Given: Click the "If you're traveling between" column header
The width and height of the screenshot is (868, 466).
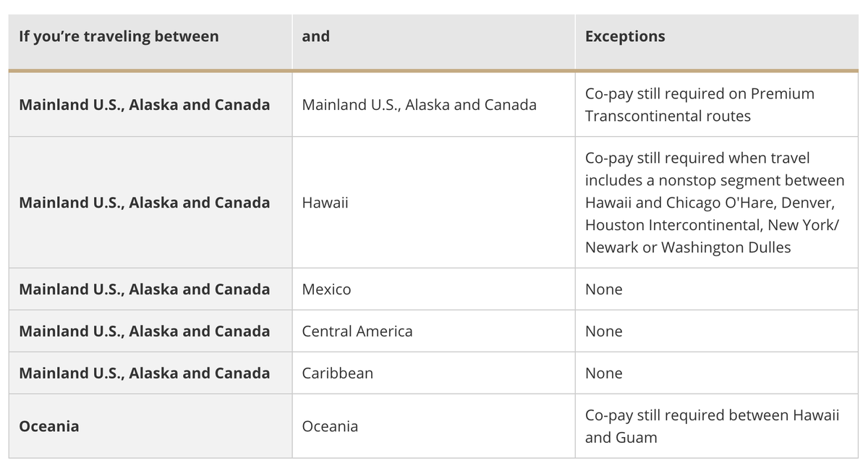Looking at the screenshot, I should pyautogui.click(x=119, y=36).
